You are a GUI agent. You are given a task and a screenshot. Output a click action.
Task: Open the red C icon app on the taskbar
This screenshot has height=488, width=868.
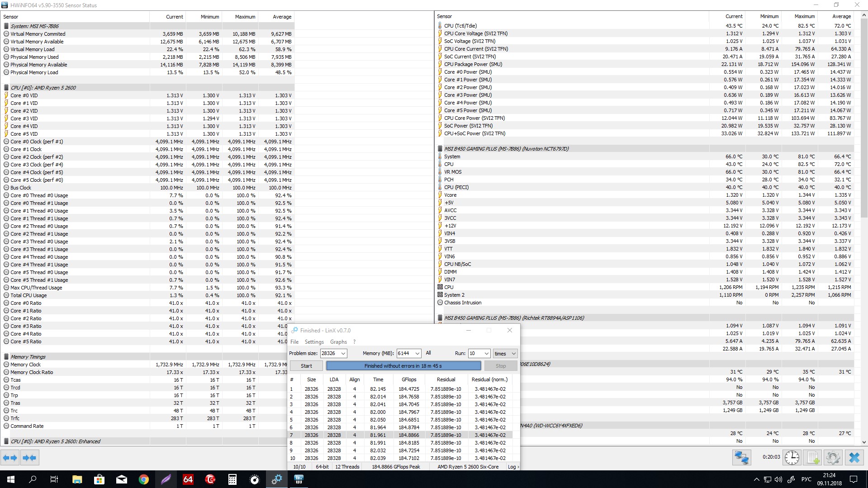coord(210,479)
